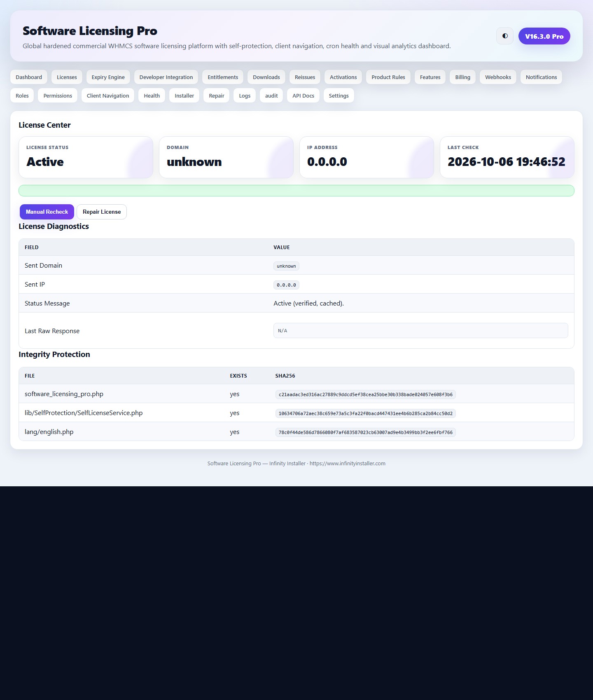
Task: Click the 'Active (verified, cached).' status message
Action: click(309, 303)
